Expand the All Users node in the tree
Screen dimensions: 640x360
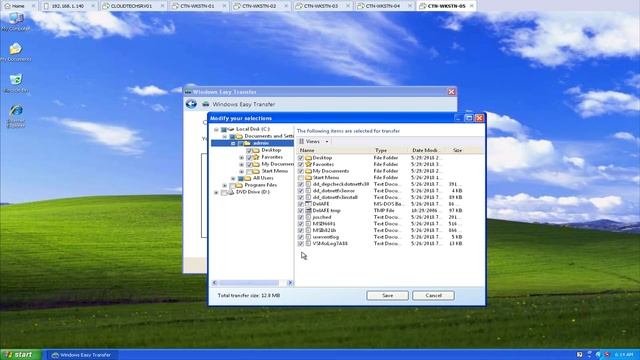[233, 178]
